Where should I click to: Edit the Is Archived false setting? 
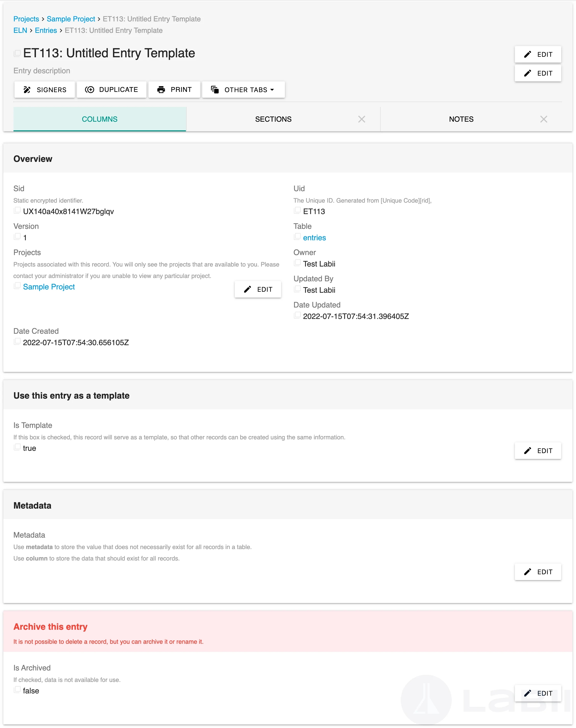pos(538,693)
